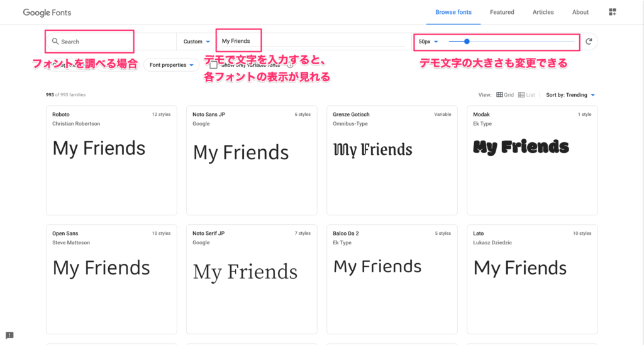Toggle Show only variable fonts checkbox
Viewport: 644px width, 345px height.
tap(214, 65)
